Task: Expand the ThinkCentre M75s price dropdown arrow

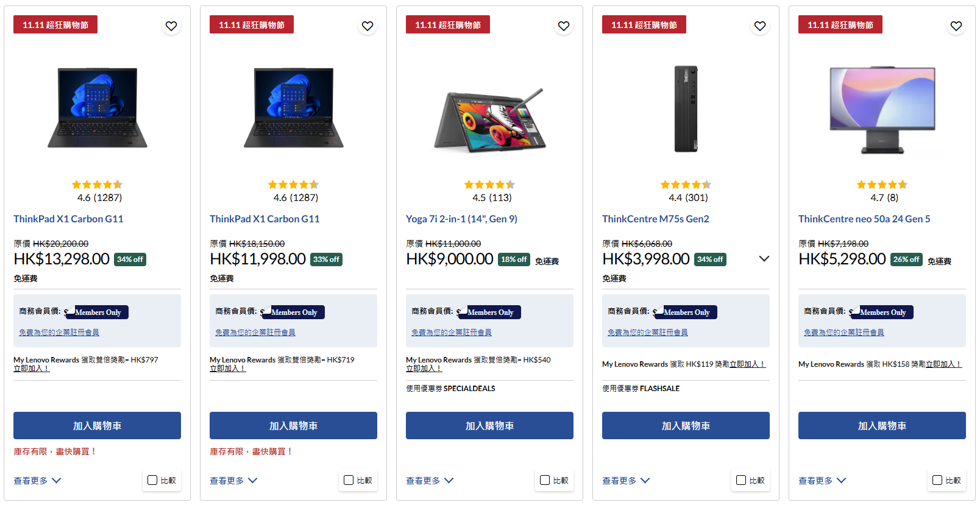Action: [x=765, y=259]
